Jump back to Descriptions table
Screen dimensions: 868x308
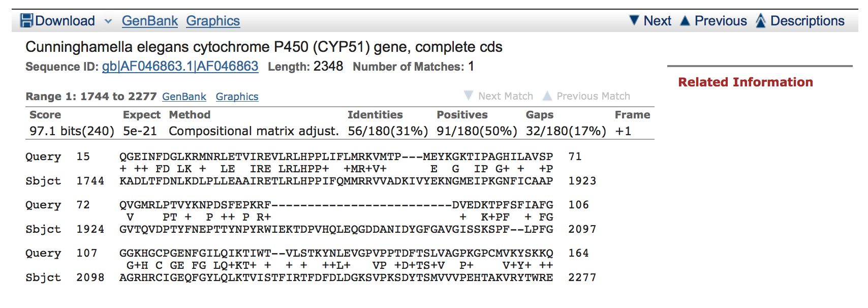[807, 21]
